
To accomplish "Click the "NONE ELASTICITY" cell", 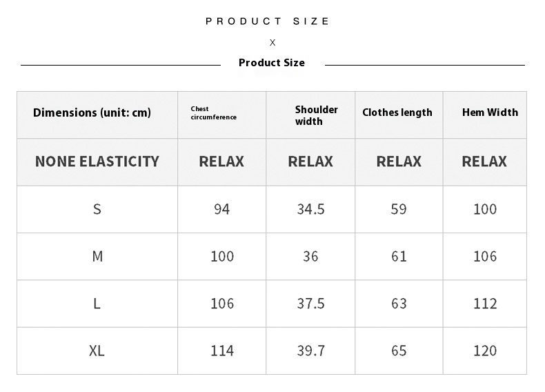I will tap(97, 161).
